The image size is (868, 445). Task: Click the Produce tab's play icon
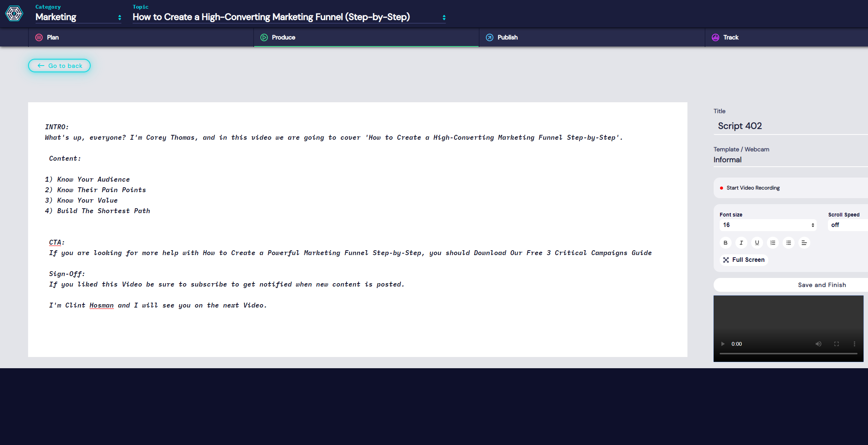[264, 37]
